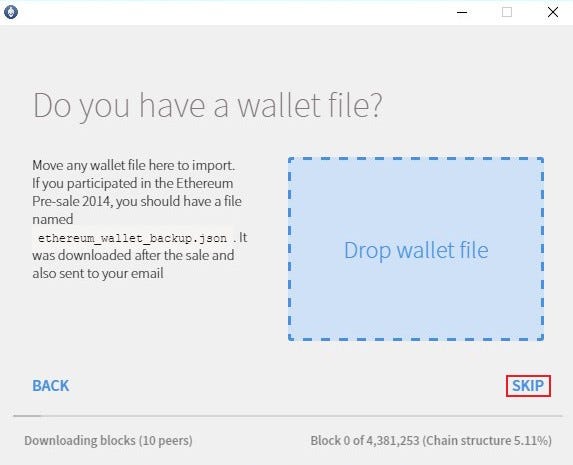Click the block download progress bar

click(288, 416)
